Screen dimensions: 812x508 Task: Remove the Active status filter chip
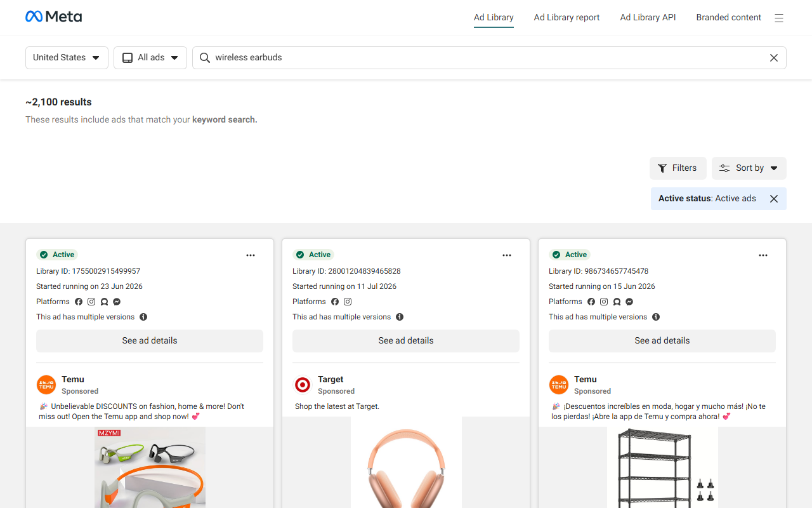click(774, 199)
